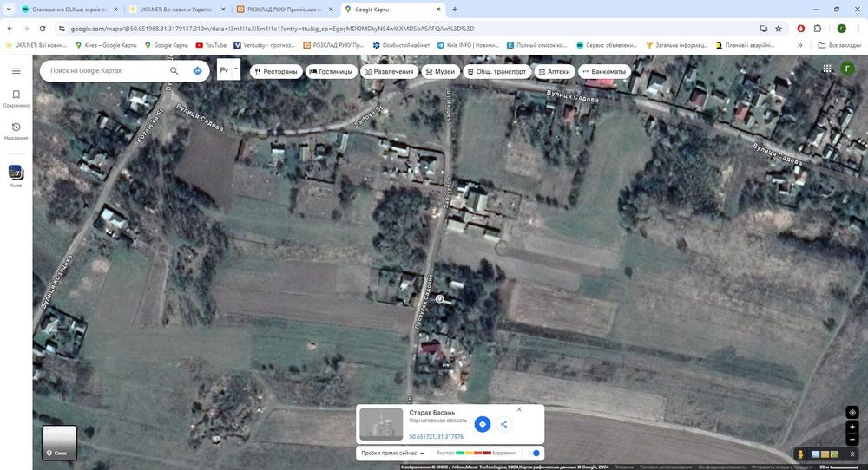The width and height of the screenshot is (868, 470).
Task: Click the dropped pin marker on map
Action: [439, 298]
